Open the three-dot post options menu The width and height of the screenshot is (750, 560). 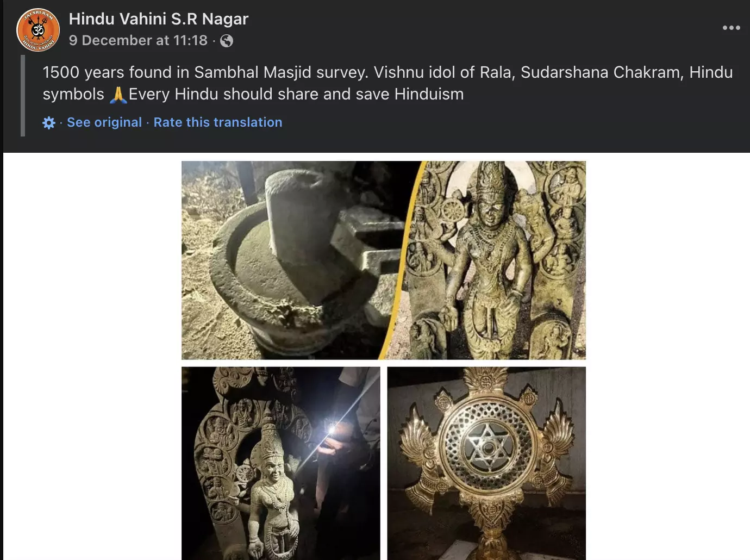coord(731,28)
